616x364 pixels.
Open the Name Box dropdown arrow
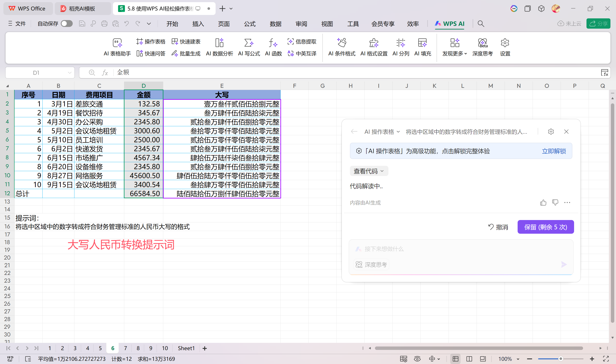pos(70,73)
